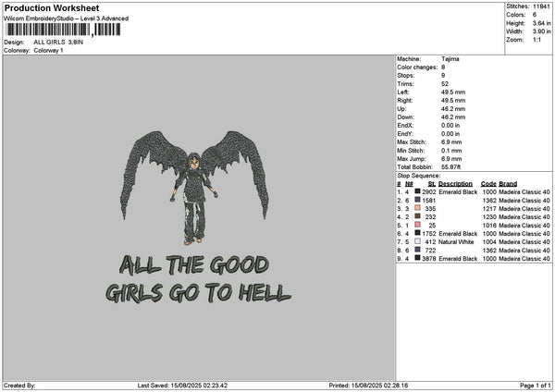Click thread code '1217' in row 3

coord(489,209)
